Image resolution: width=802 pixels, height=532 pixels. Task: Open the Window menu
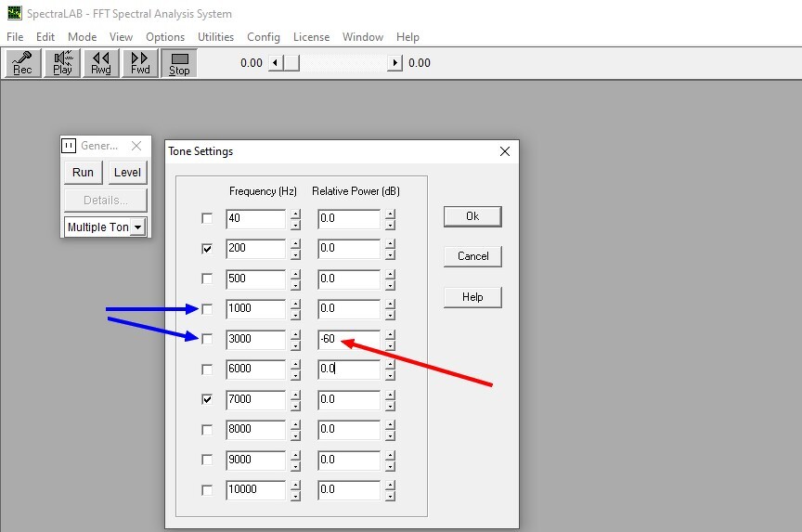tap(363, 37)
